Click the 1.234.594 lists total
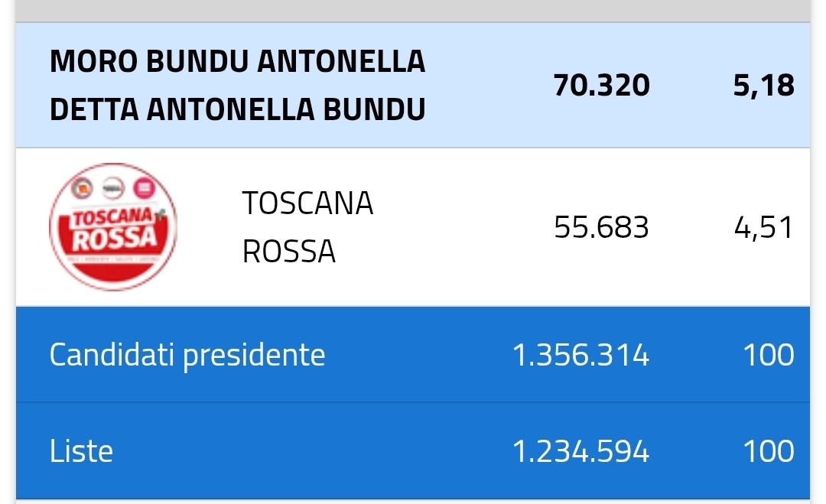Viewport: 826px width, 504px height. tap(580, 451)
